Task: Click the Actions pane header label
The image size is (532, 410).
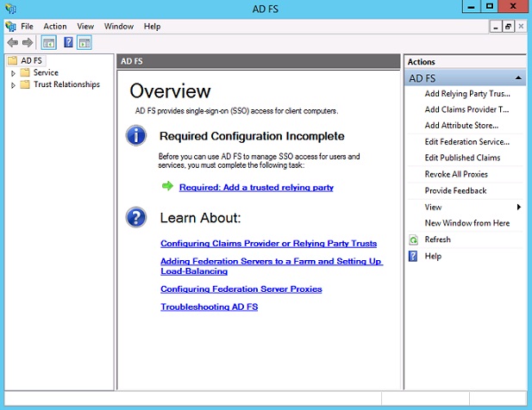Action: pyautogui.click(x=421, y=62)
